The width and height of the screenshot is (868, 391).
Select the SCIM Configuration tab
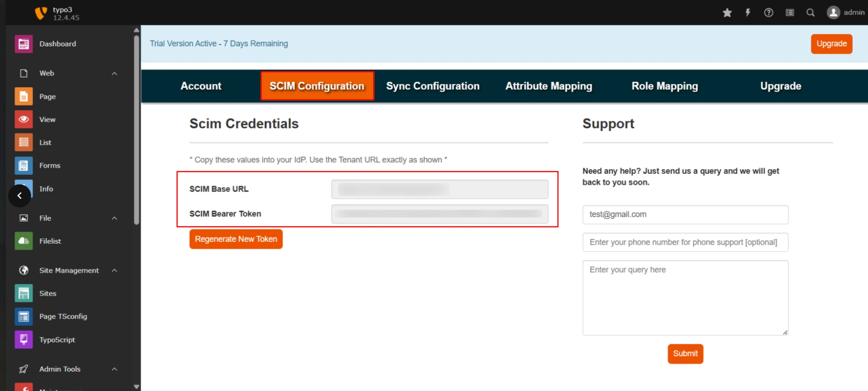tap(317, 86)
